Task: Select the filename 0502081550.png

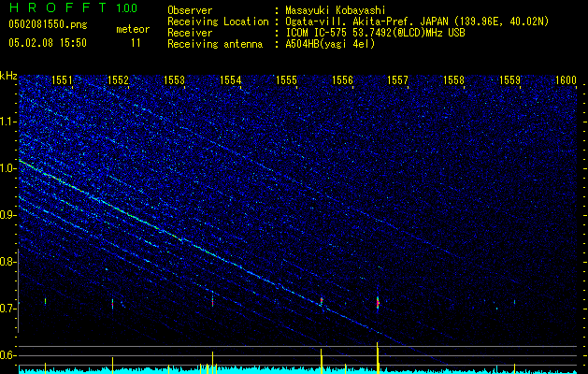Action: (x=48, y=24)
